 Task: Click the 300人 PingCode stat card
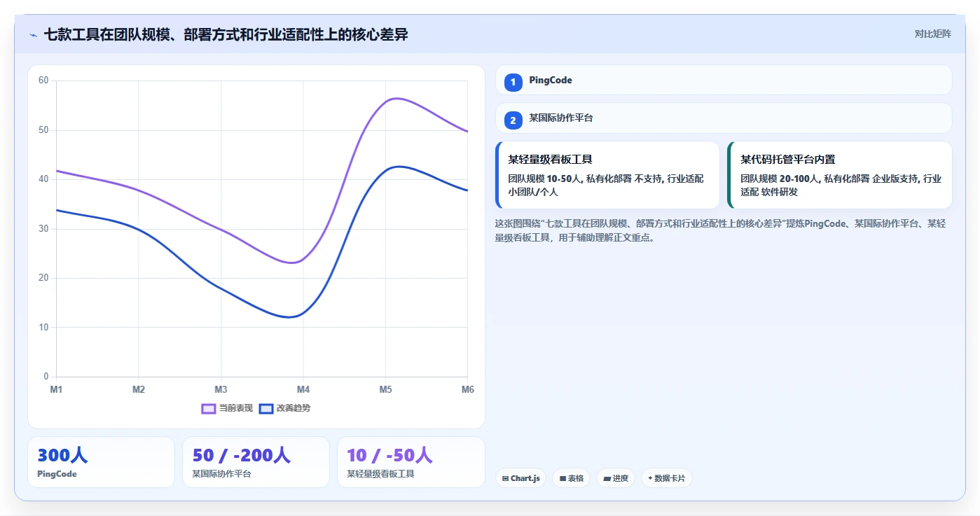pos(101,462)
